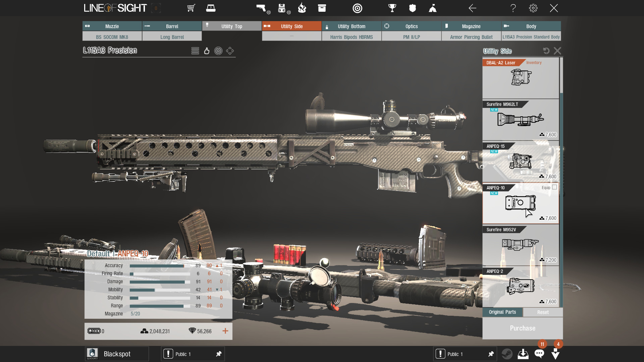Toggle the pin on right Public 1 channel

(491, 354)
